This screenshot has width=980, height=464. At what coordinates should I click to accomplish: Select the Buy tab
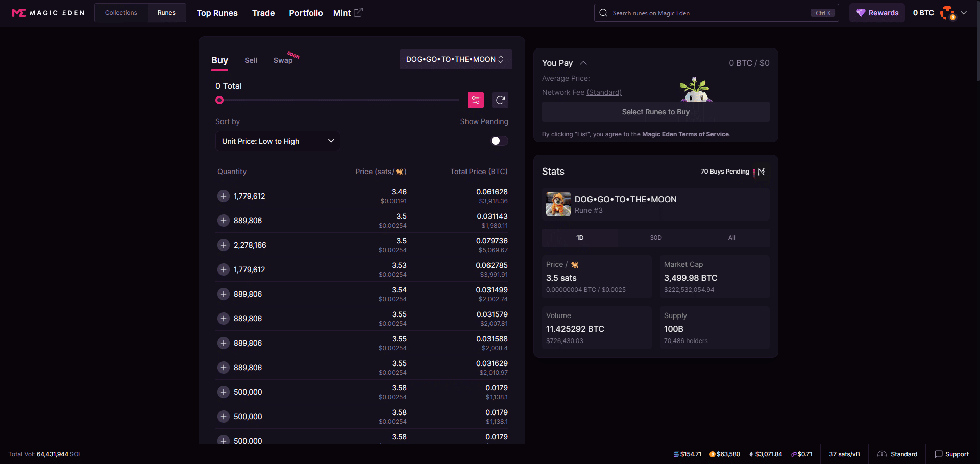click(219, 60)
